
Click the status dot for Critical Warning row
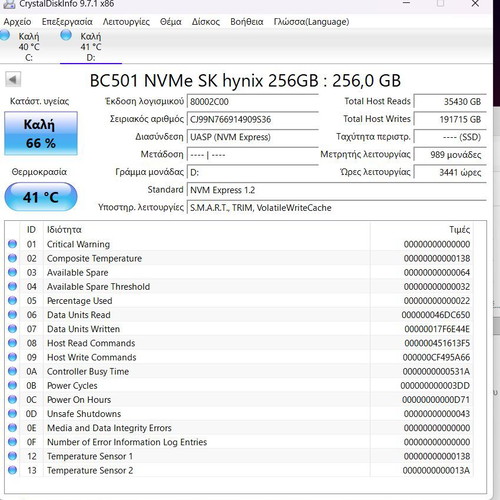coord(12,244)
